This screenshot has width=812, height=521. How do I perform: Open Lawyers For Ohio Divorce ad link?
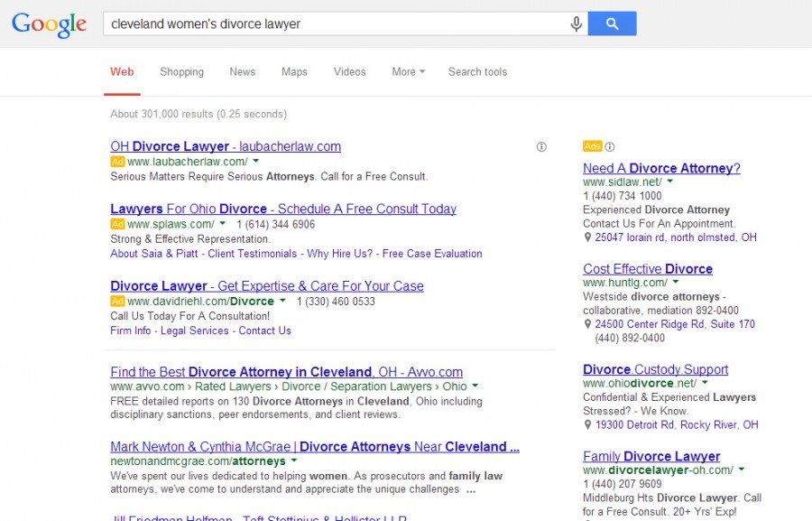pyautogui.click(x=283, y=209)
